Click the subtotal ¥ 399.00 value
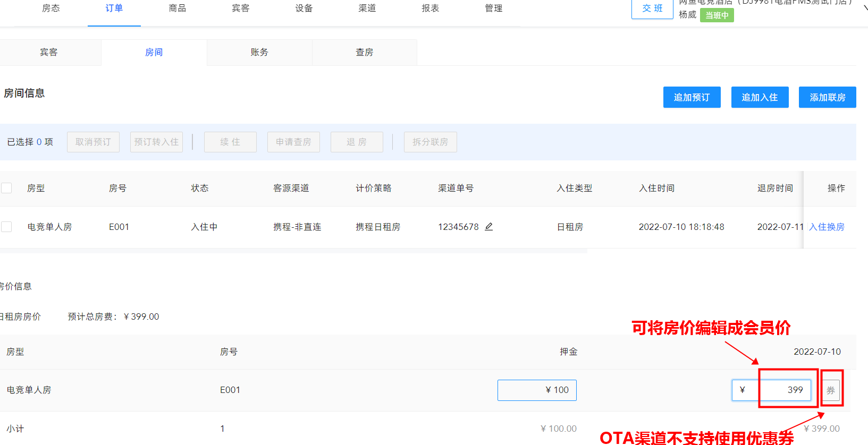 [822, 429]
